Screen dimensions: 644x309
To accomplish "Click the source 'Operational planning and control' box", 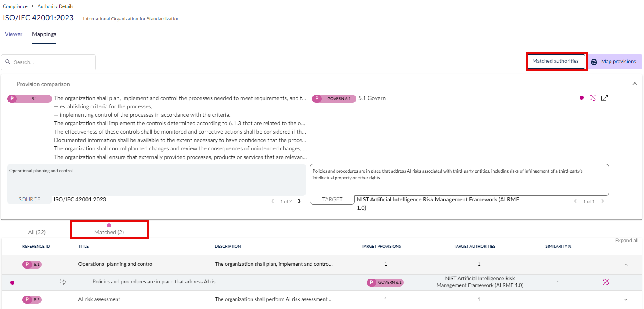I will (157, 179).
